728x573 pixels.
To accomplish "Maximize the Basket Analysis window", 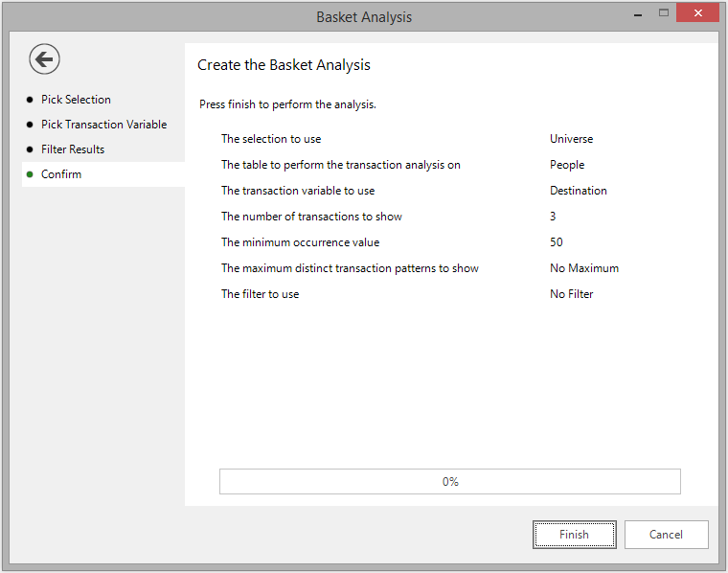I will coord(664,13).
